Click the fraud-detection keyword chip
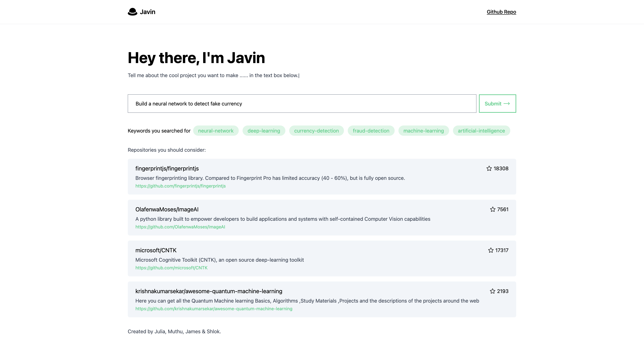Screen dimensions: 644x355 coord(371,131)
